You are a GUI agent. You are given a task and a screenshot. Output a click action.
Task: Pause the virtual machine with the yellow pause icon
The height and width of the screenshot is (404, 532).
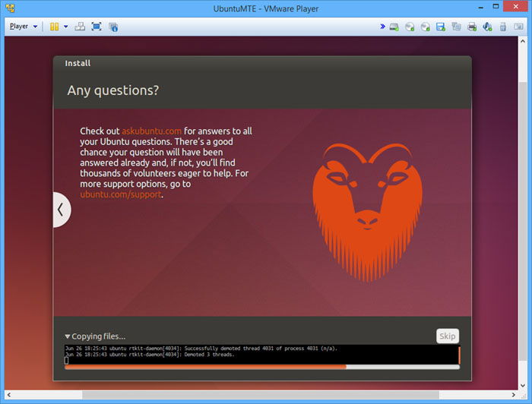tap(54, 27)
